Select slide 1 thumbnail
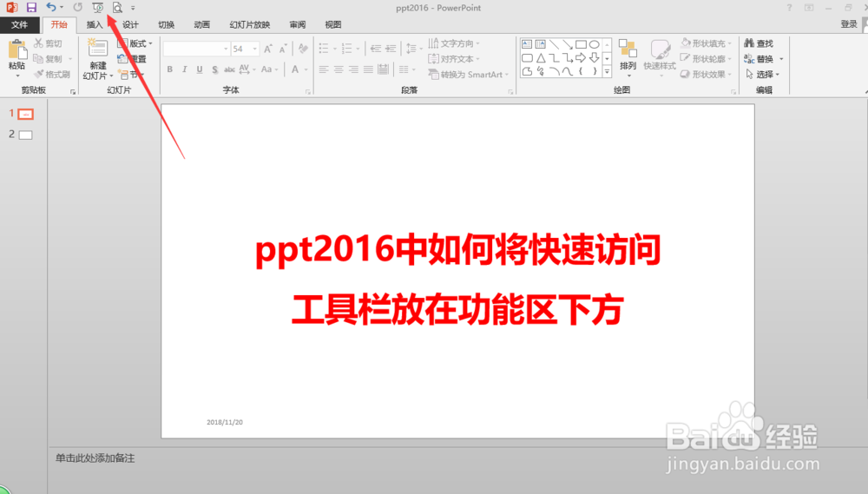The image size is (868, 494). point(25,114)
